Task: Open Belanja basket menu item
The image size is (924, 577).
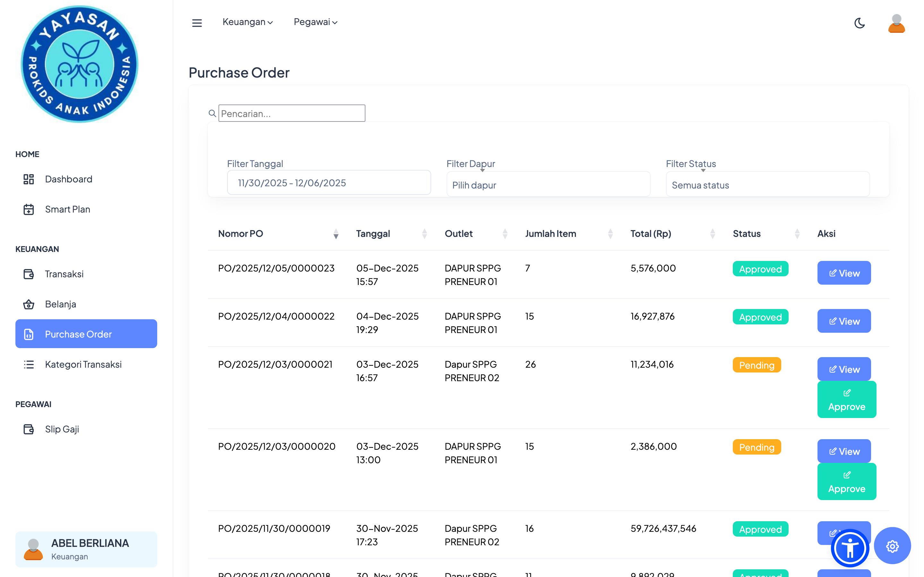Action: (x=60, y=304)
